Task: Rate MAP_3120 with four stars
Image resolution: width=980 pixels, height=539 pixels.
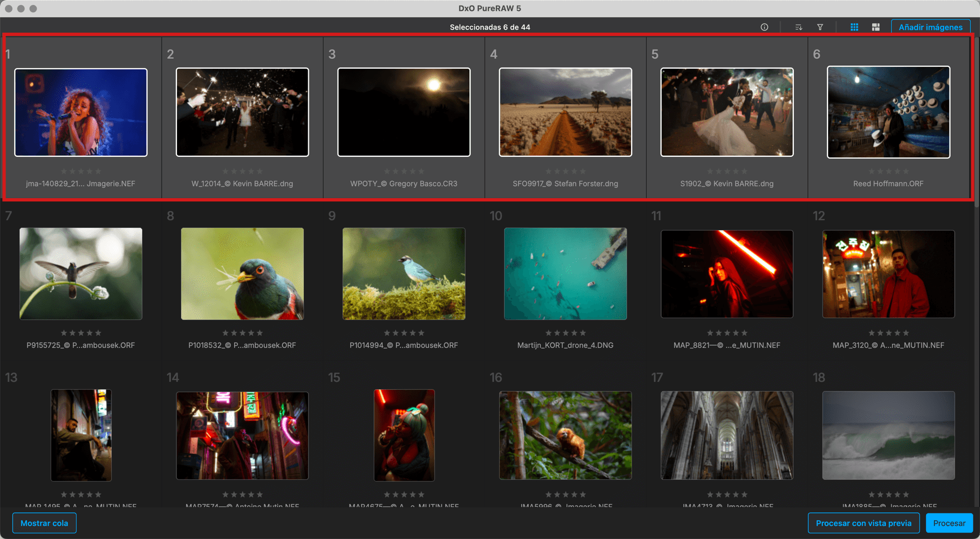Action: pos(897,333)
